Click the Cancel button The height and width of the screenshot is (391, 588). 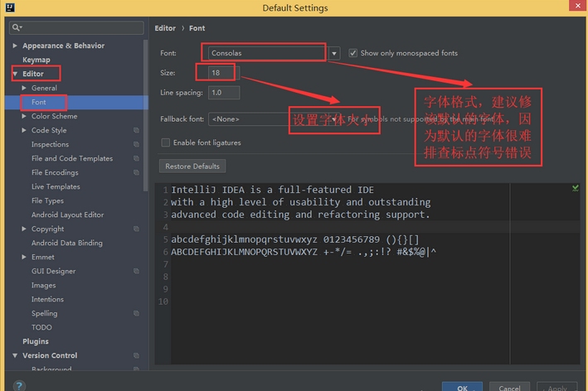point(509,387)
